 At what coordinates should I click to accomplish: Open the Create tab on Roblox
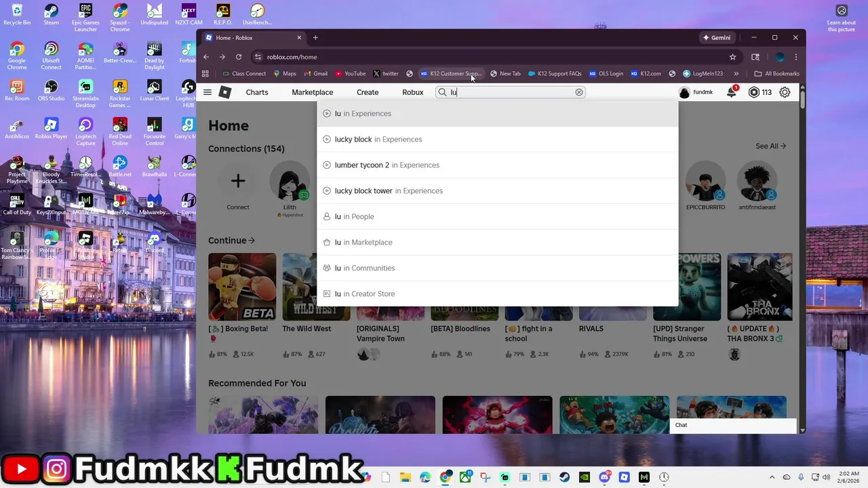(368, 92)
